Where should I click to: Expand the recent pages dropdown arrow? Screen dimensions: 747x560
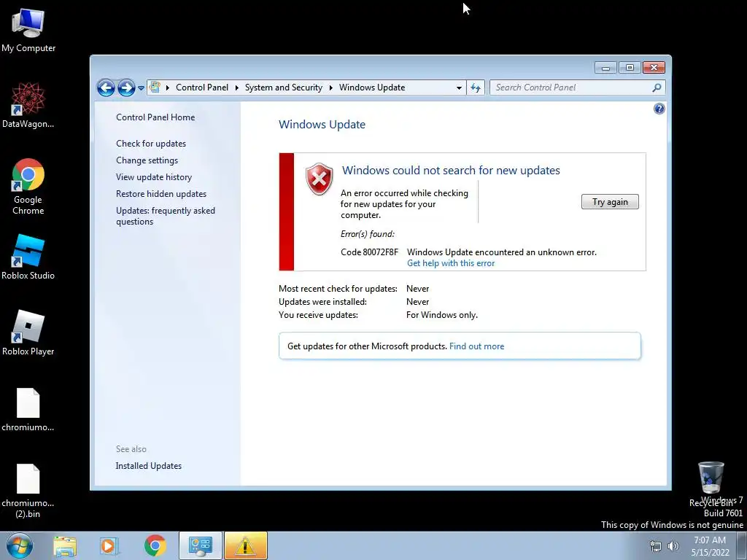click(141, 88)
